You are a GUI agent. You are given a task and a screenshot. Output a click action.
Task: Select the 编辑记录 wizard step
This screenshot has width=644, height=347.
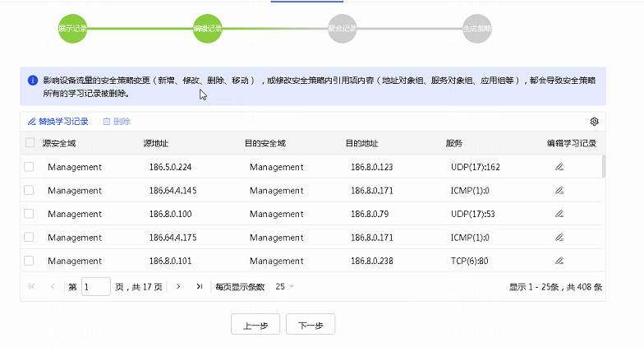coord(207,28)
